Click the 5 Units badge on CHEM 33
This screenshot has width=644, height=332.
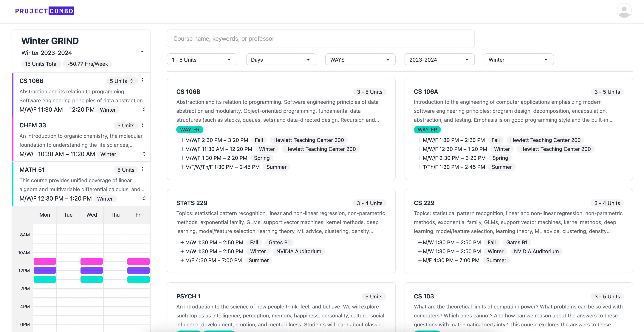[x=126, y=125]
